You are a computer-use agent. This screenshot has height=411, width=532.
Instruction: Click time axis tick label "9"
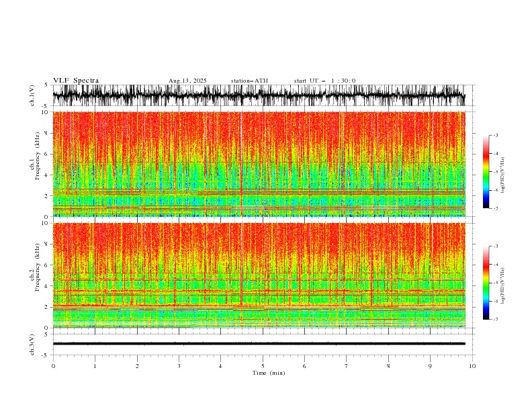(430, 366)
